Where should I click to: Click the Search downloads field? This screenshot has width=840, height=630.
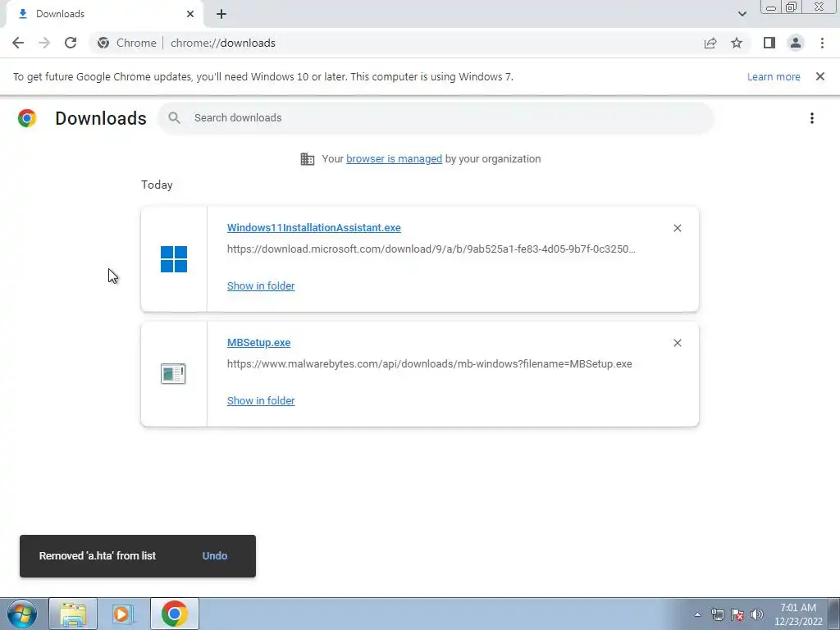click(x=436, y=118)
